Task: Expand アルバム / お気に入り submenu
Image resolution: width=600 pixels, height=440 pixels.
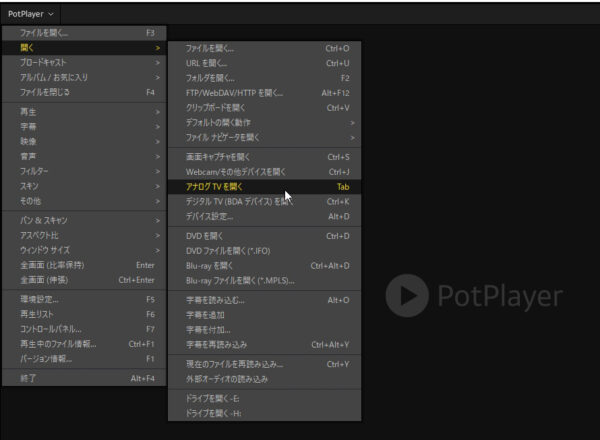Action: (84, 77)
